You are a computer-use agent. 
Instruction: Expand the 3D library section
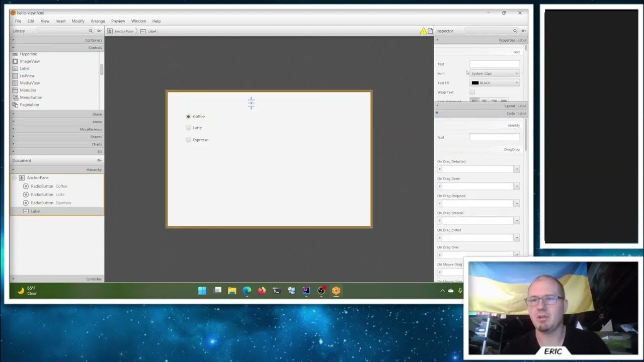pos(57,151)
